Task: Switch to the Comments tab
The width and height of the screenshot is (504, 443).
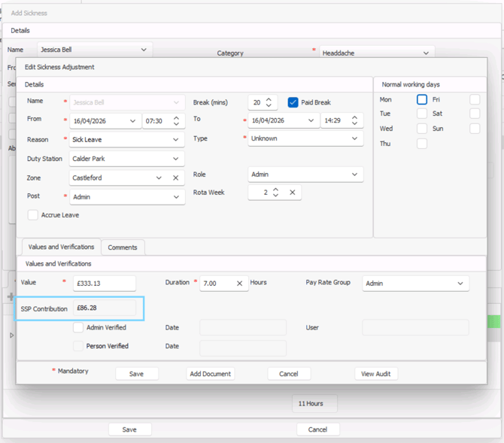Action: 122,247
